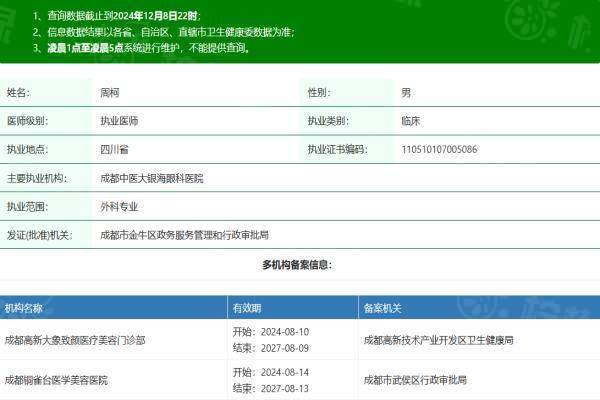Click notice line about 卫生健康委数据为准
This screenshot has width=600, height=400.
(x=164, y=32)
